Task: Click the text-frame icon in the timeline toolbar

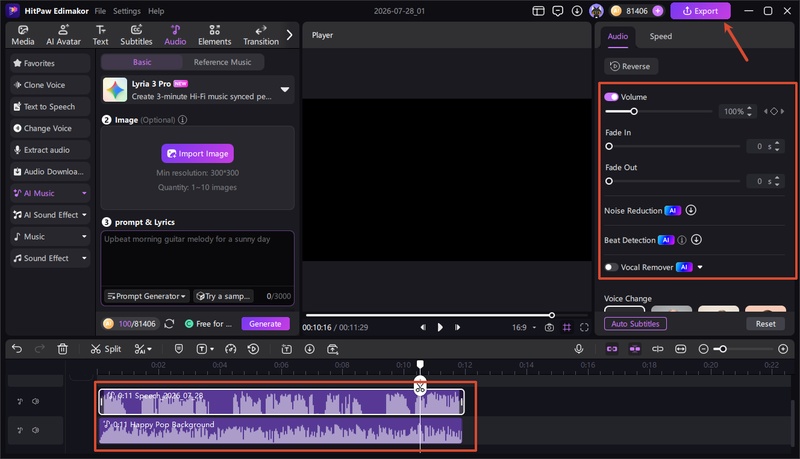Action: point(286,349)
